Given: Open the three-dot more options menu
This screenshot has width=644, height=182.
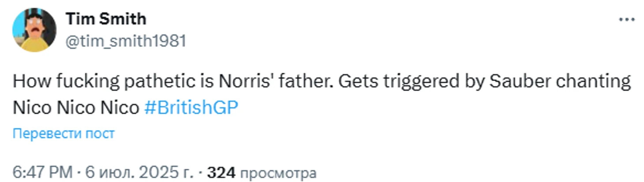Looking at the screenshot, I should point(626,20).
